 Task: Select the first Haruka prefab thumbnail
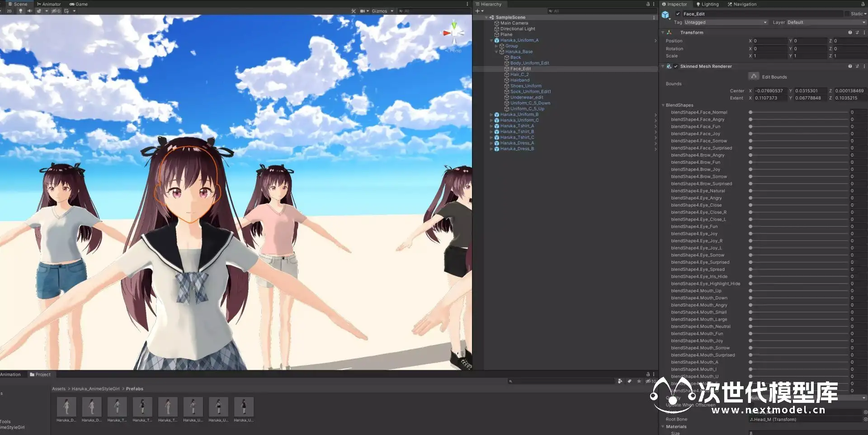66,407
